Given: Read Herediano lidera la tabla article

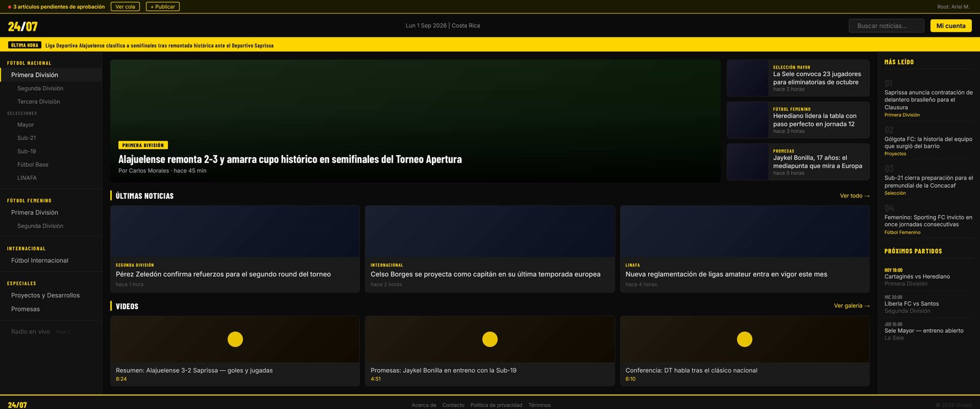Looking at the screenshot, I should (x=798, y=120).
